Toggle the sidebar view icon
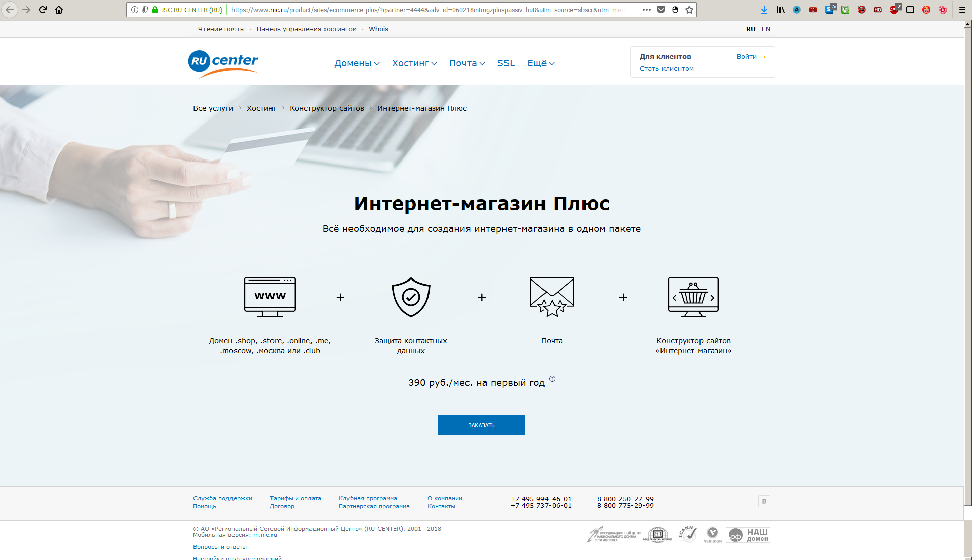The width and height of the screenshot is (972, 560). pos(910,10)
